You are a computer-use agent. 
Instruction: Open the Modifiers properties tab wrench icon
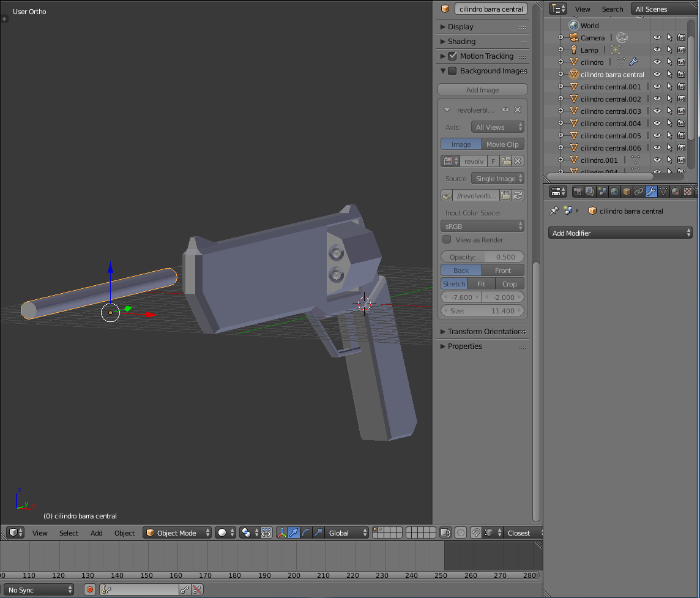pyautogui.click(x=651, y=192)
